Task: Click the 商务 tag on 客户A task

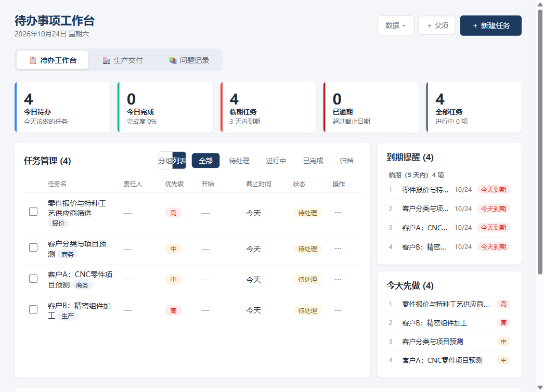Action: [x=82, y=285]
